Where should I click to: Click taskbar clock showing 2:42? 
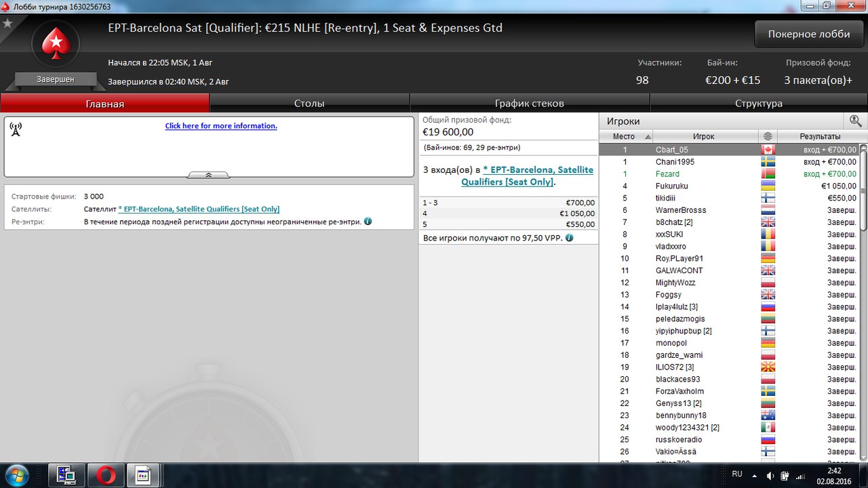coord(835,470)
